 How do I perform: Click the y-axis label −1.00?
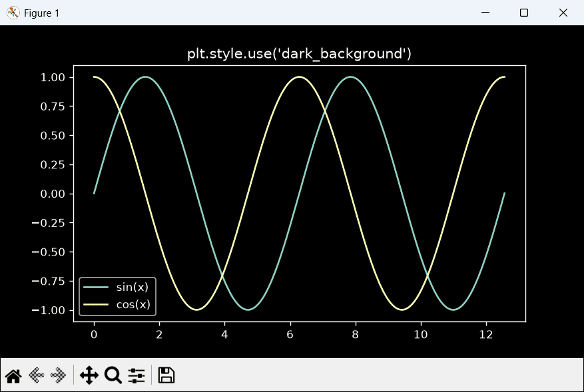[49, 310]
